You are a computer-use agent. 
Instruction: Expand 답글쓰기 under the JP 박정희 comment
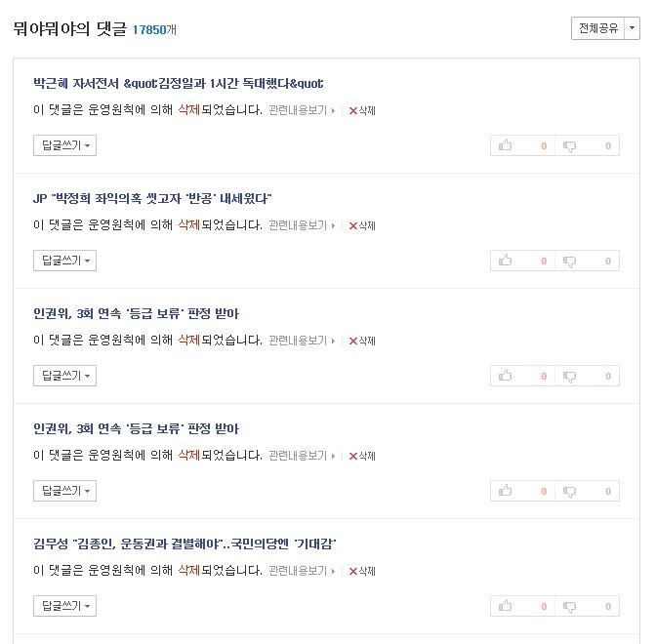tap(64, 261)
